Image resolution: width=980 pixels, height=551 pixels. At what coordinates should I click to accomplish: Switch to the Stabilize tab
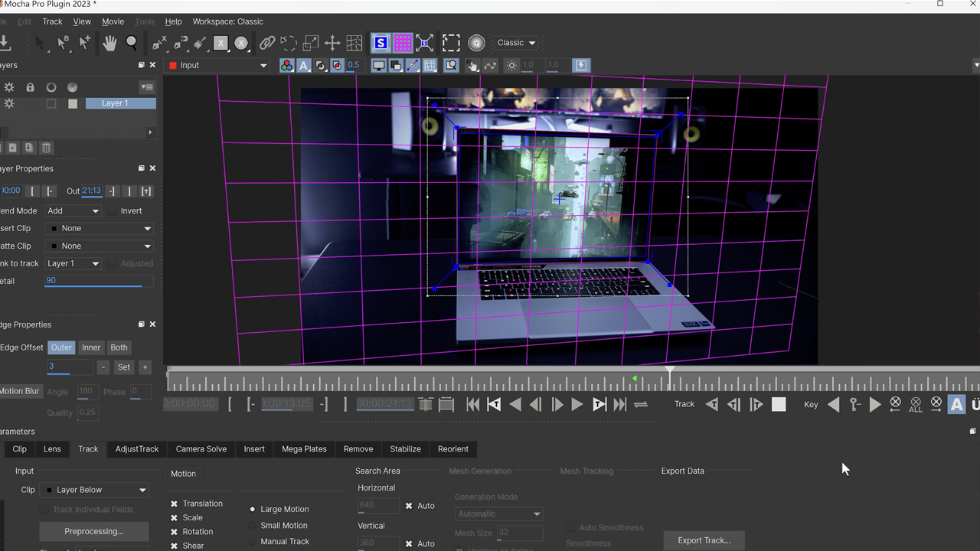[x=405, y=449]
